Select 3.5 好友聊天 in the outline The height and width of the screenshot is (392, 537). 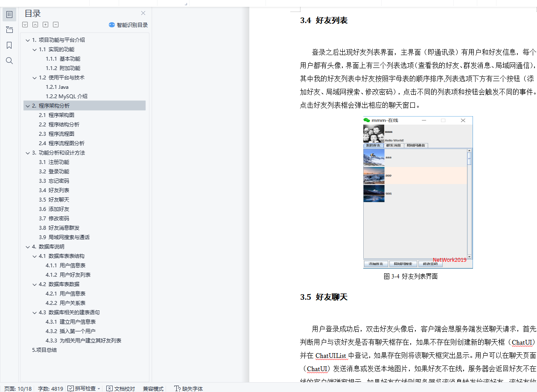[54, 200]
